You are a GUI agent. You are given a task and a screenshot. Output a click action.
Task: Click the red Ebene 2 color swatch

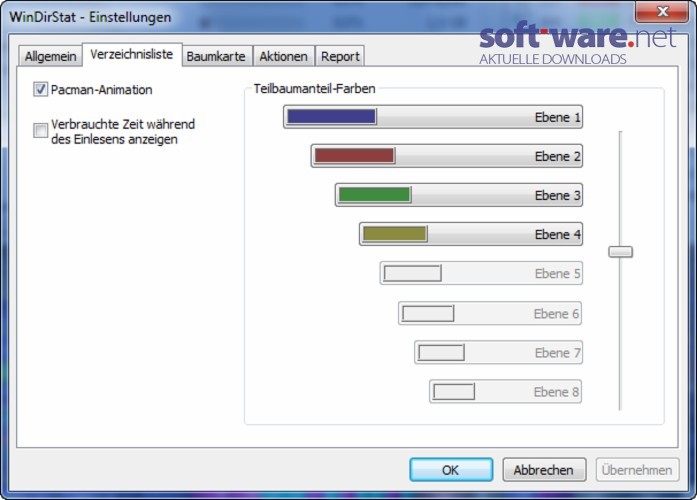click(354, 156)
